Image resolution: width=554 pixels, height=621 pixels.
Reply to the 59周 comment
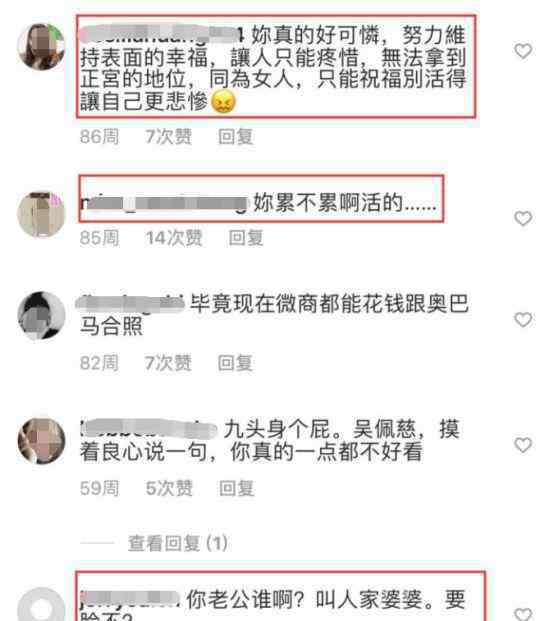point(237,488)
